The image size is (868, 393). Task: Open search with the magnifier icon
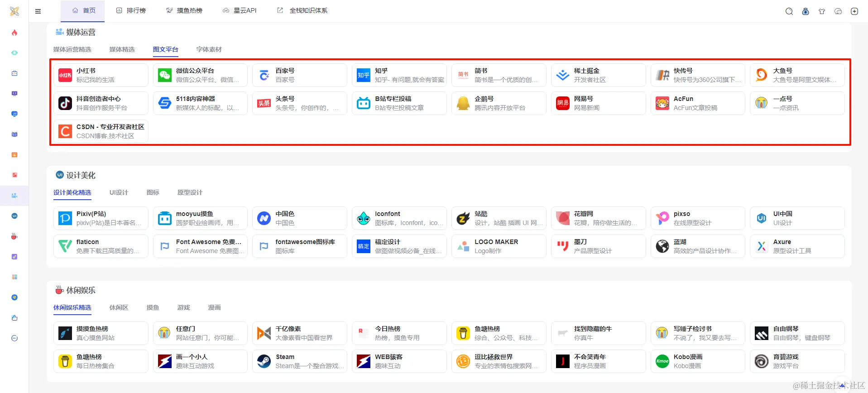789,11
